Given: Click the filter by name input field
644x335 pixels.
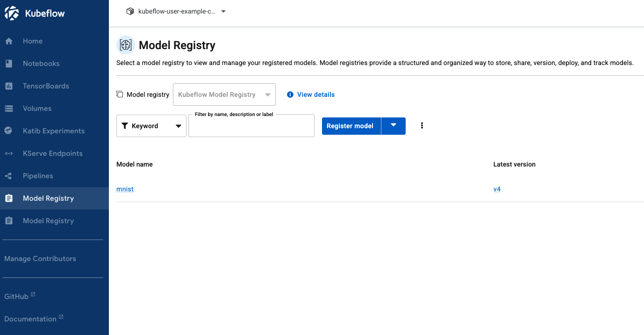Looking at the screenshot, I should point(251,126).
